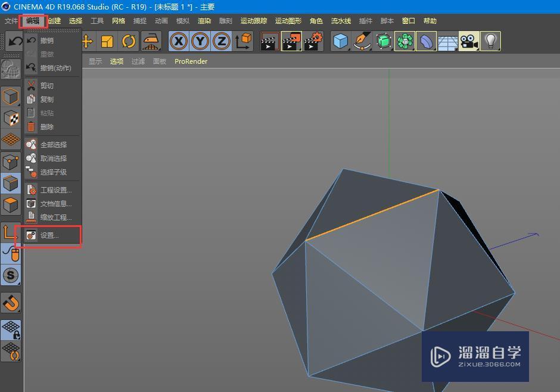Select the Pen spline tool icon

tap(363, 41)
